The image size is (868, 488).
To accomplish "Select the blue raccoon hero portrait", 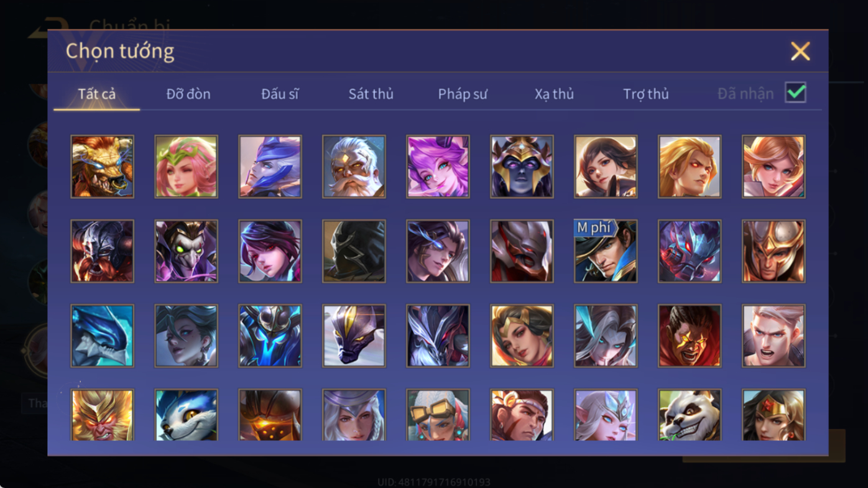I will (186, 415).
